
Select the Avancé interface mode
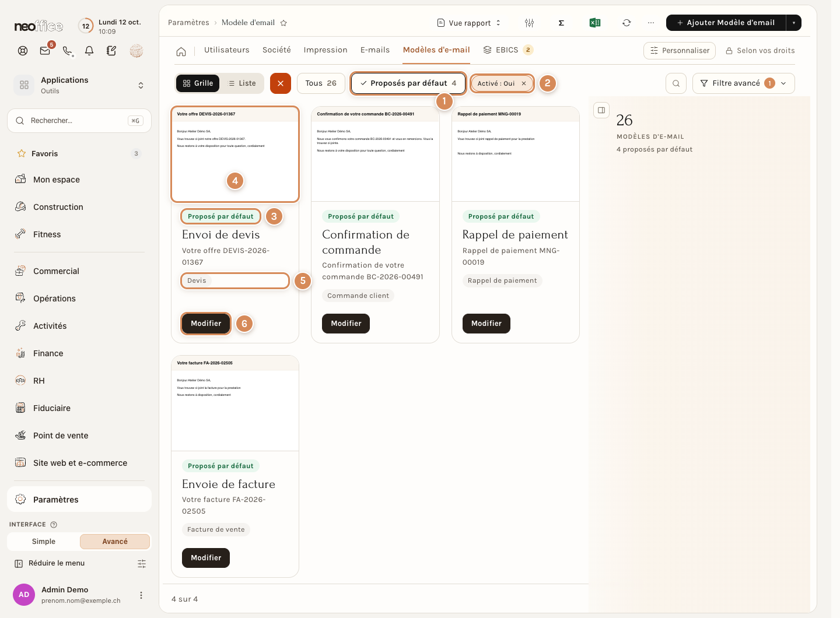click(115, 542)
